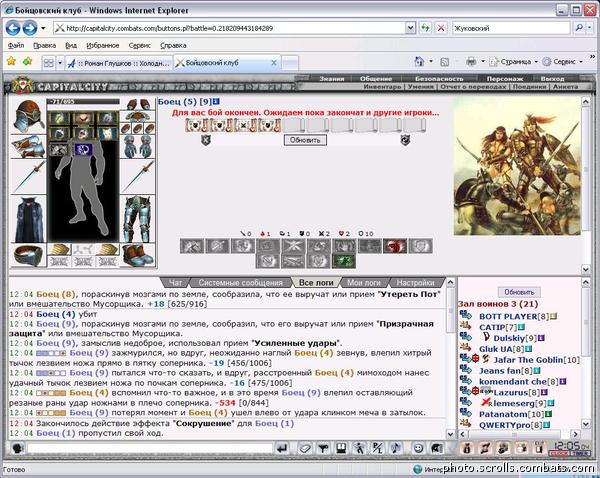This screenshot has height=478, width=600.
Task: Open the Справка menu
Action: pos(173,45)
